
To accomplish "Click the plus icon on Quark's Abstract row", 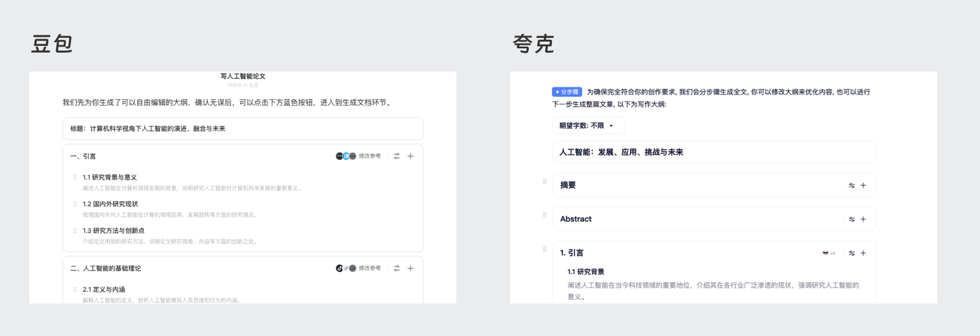I will tap(863, 219).
